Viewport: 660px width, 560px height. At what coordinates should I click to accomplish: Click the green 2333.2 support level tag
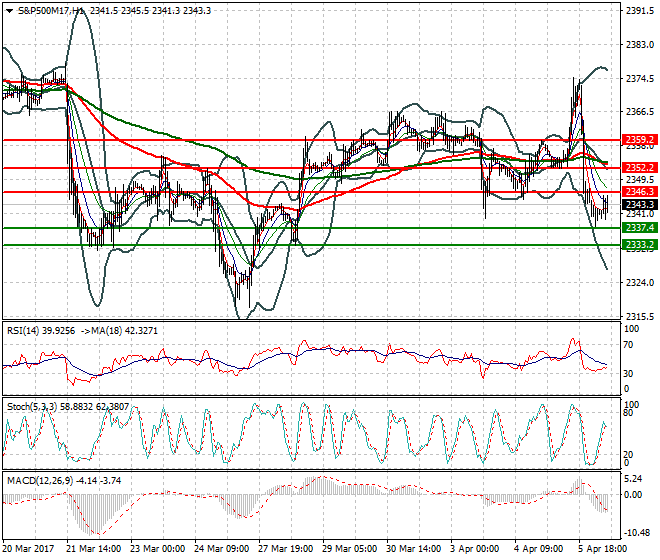point(638,245)
